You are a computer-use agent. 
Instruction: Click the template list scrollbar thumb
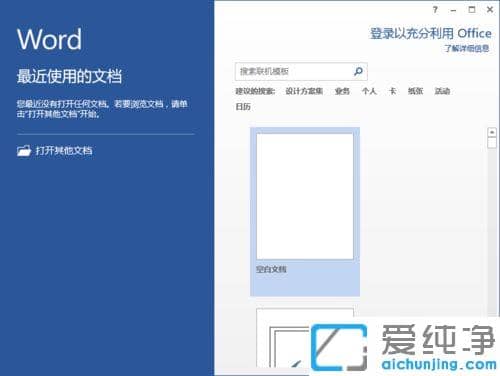(x=492, y=143)
